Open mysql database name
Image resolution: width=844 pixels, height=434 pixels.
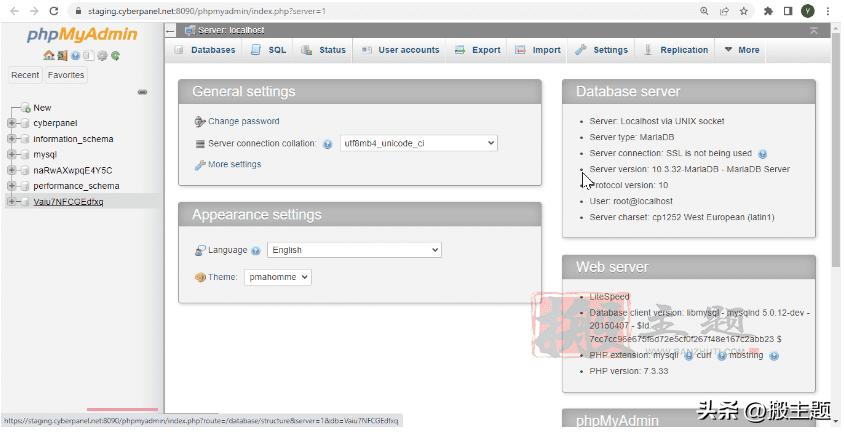click(x=45, y=155)
